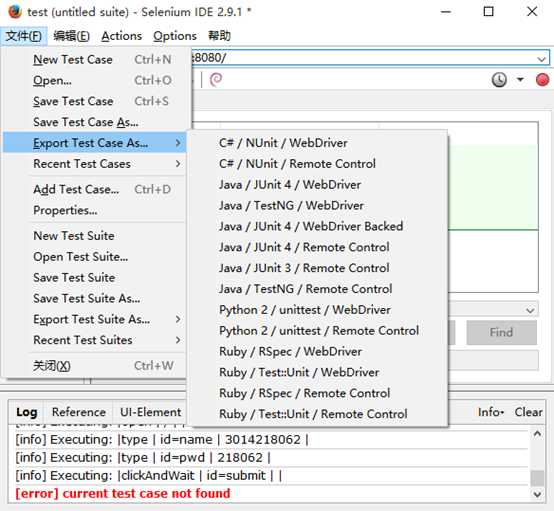Expand the Export Test Suite As... submenu
Image resolution: width=554 pixels, height=511 pixels.
94,319
